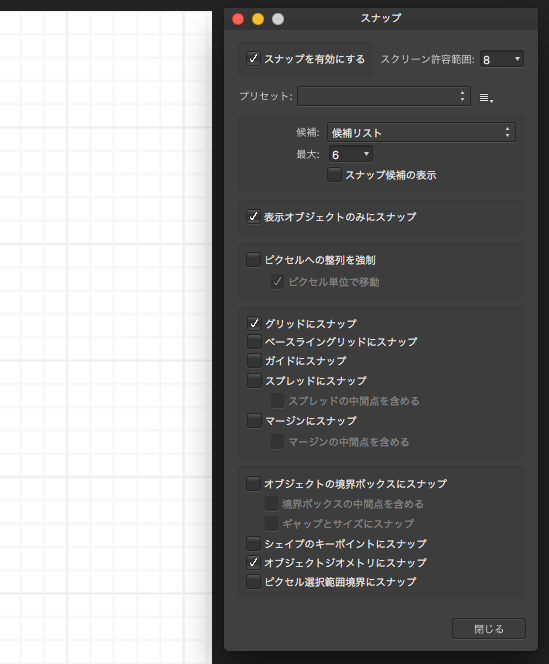
Task: Toggle 表示オブジェクトのみにスナップ checkbox
Action: (253, 216)
